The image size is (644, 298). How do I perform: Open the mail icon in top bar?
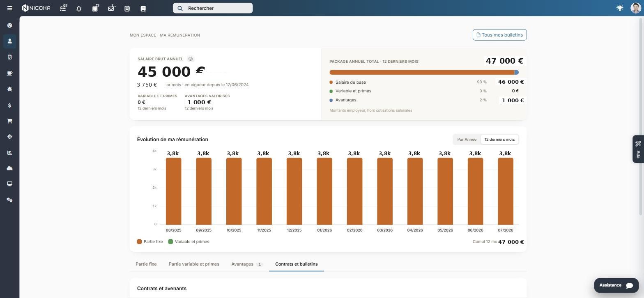(x=111, y=8)
